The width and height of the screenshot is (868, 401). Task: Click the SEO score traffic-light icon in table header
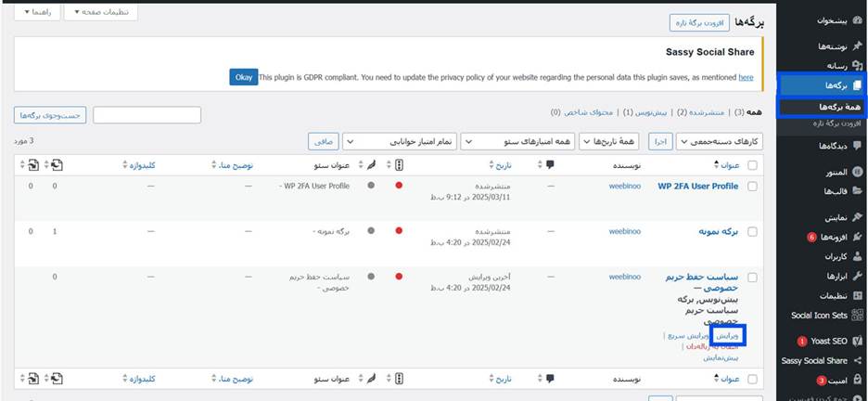pyautogui.click(x=399, y=164)
